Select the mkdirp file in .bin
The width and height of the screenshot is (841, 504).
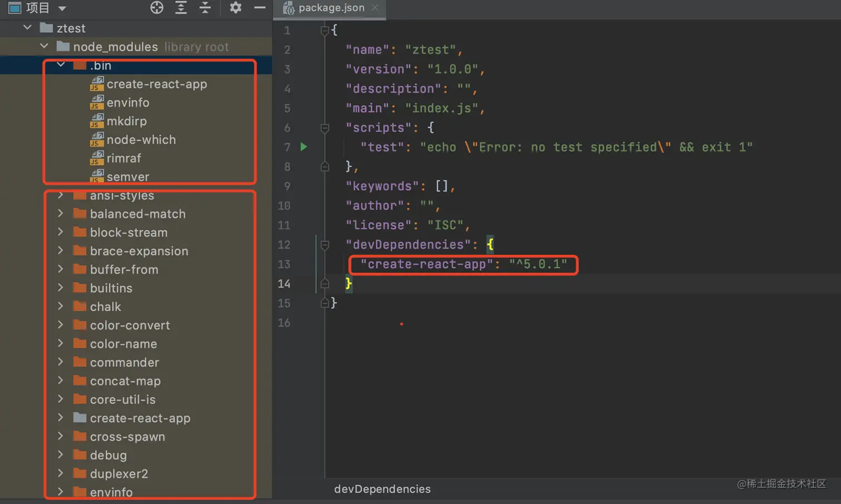(127, 121)
